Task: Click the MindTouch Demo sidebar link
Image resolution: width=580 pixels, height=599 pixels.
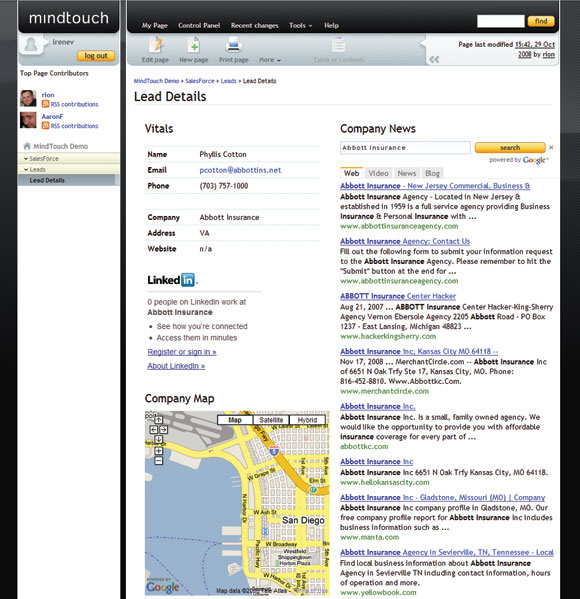Action: (x=60, y=146)
